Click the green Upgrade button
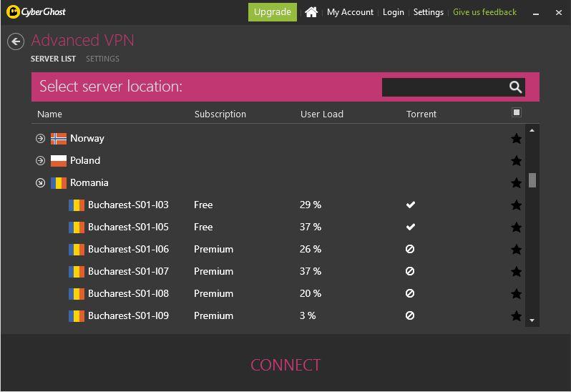This screenshot has width=571, height=392. point(273,12)
